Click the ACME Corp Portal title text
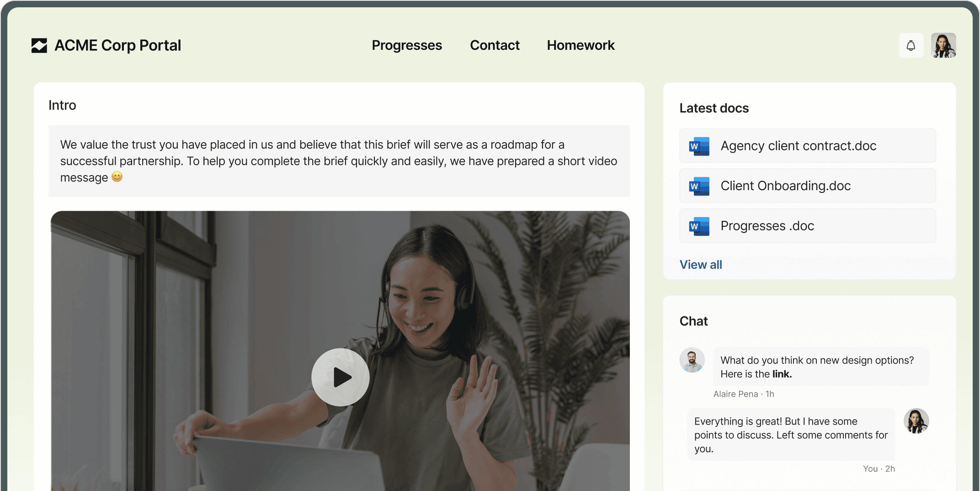The height and width of the screenshot is (491, 980). coord(117,45)
